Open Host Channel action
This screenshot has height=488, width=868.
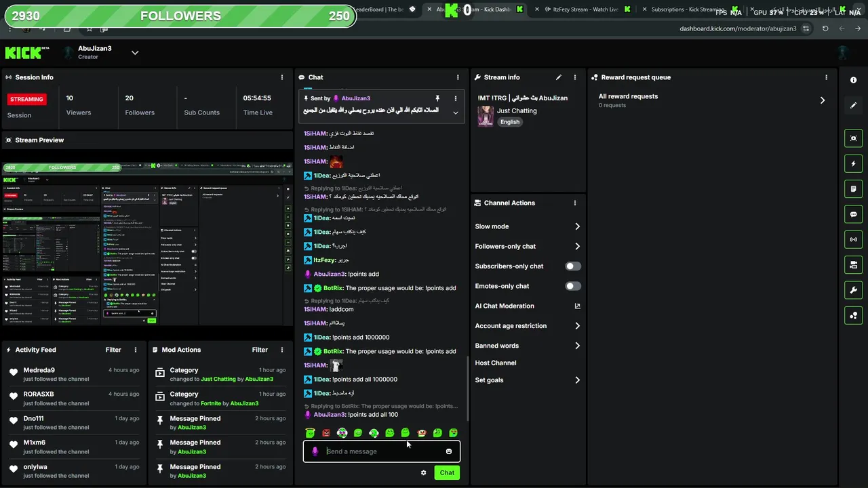[x=496, y=363]
